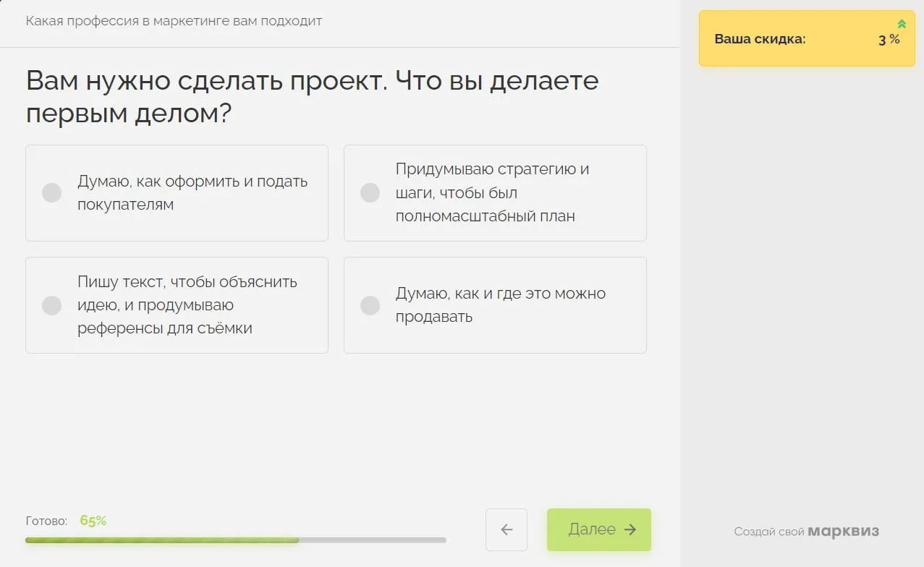
Task: Choose the answer text 'Придумываю стратегию и шаги' card
Action: point(492,192)
